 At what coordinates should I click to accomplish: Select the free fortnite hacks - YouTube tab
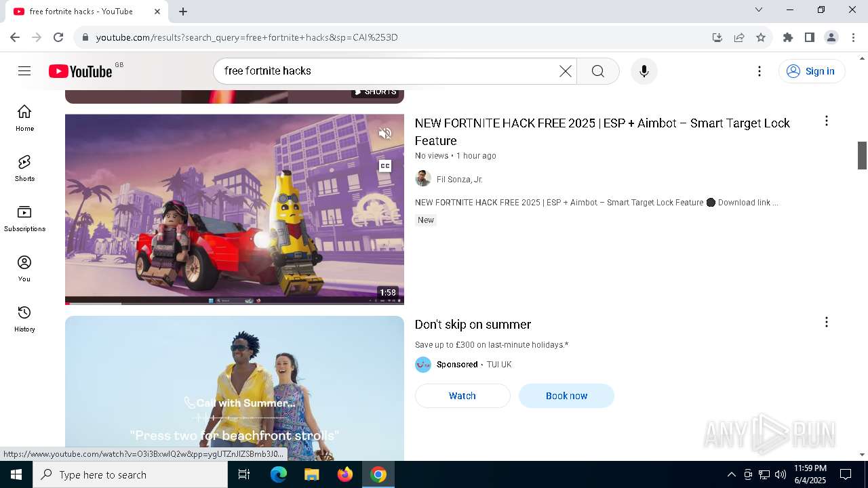pos(87,12)
